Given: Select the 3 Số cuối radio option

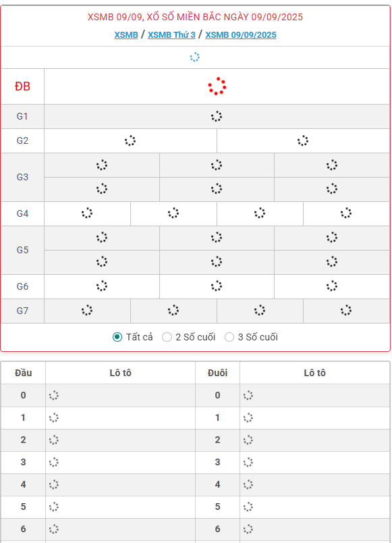Looking at the screenshot, I should pyautogui.click(x=229, y=337).
